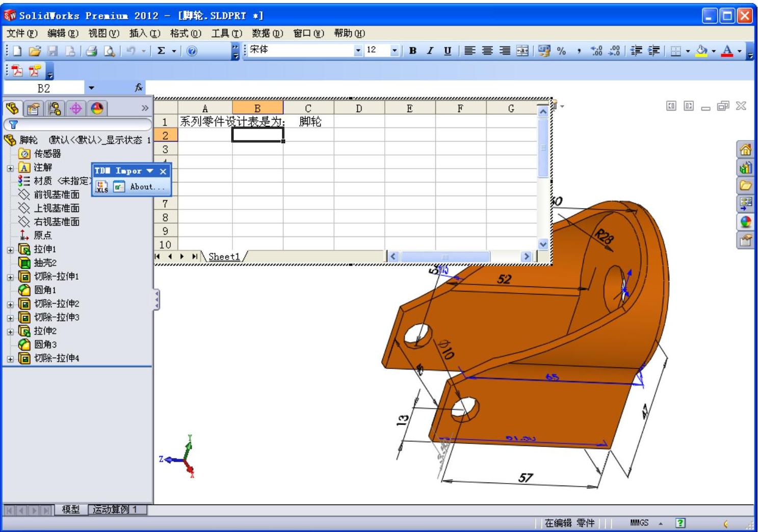Click Merge and Center icon

pos(522,51)
